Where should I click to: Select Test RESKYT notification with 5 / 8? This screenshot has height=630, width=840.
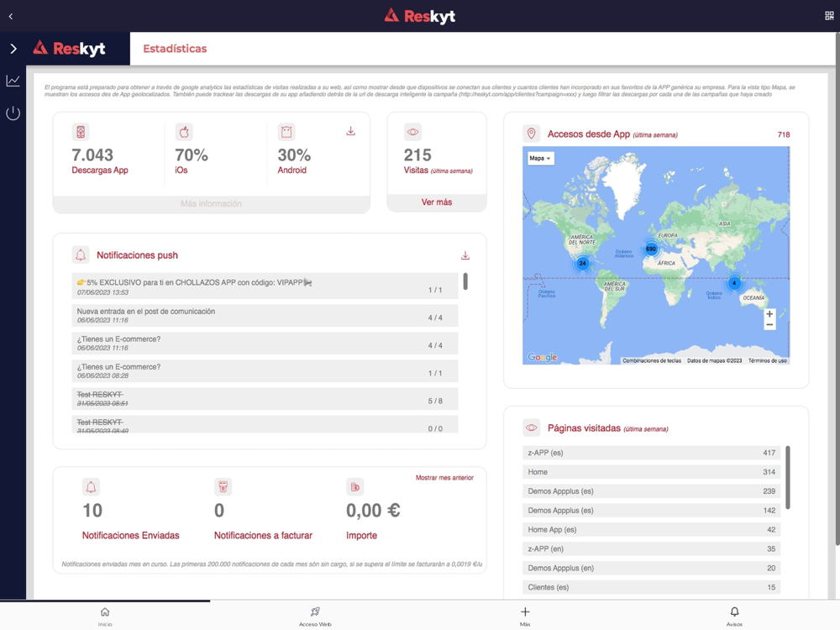click(x=265, y=399)
